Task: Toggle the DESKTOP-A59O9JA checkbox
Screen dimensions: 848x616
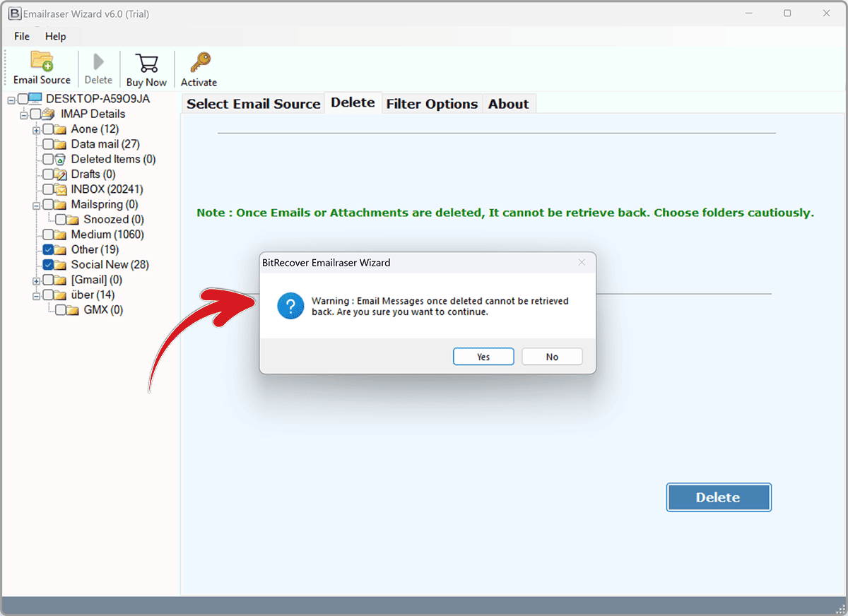Action: coord(23,99)
